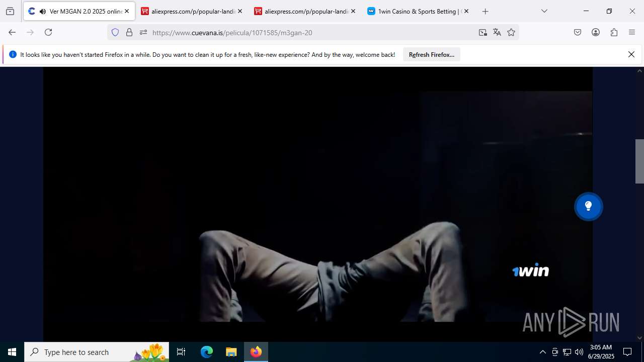Go back to the previous page

pos(12,32)
